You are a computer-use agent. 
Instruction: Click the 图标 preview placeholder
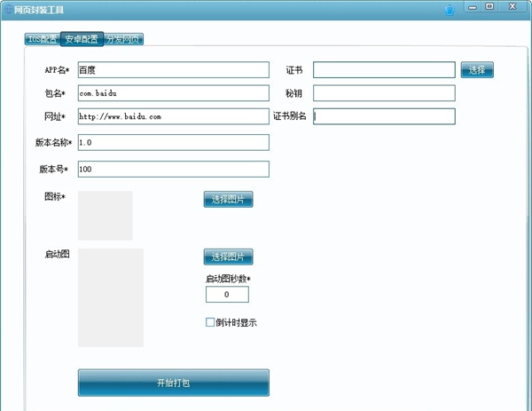pos(106,216)
